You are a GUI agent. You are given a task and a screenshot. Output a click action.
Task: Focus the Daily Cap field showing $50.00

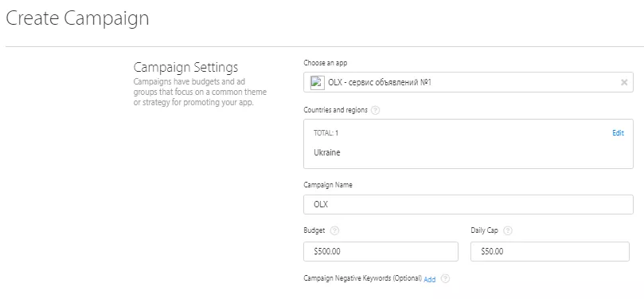point(550,251)
